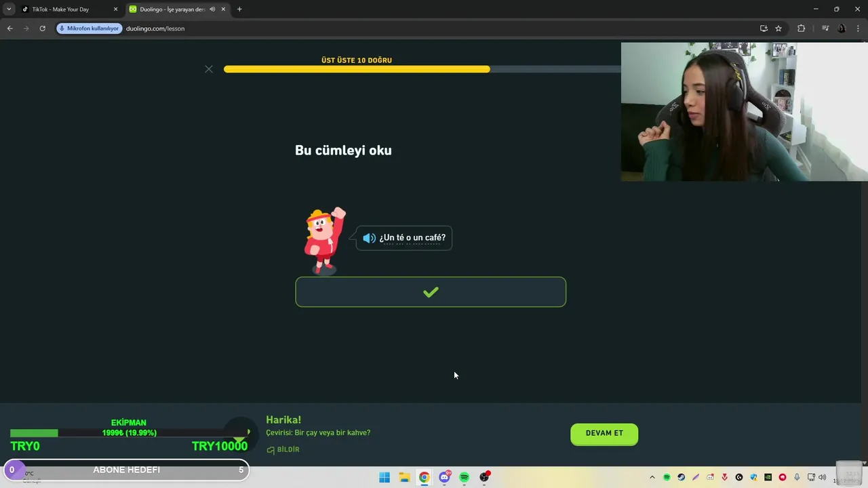Open Spotify from the taskbar
This screenshot has width=868, height=488.
tap(465, 478)
